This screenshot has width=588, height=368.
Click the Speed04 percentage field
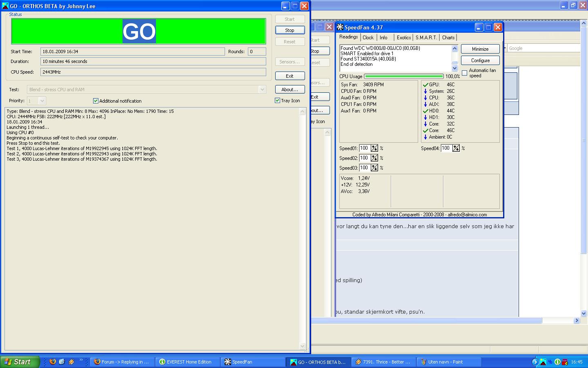coord(446,148)
